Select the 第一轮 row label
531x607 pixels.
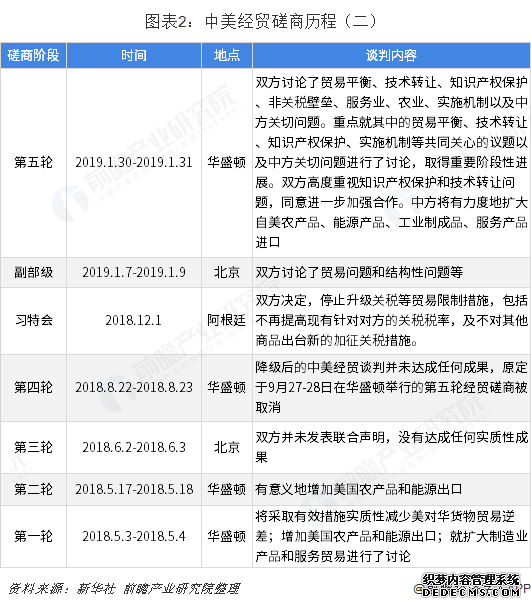[x=33, y=536]
